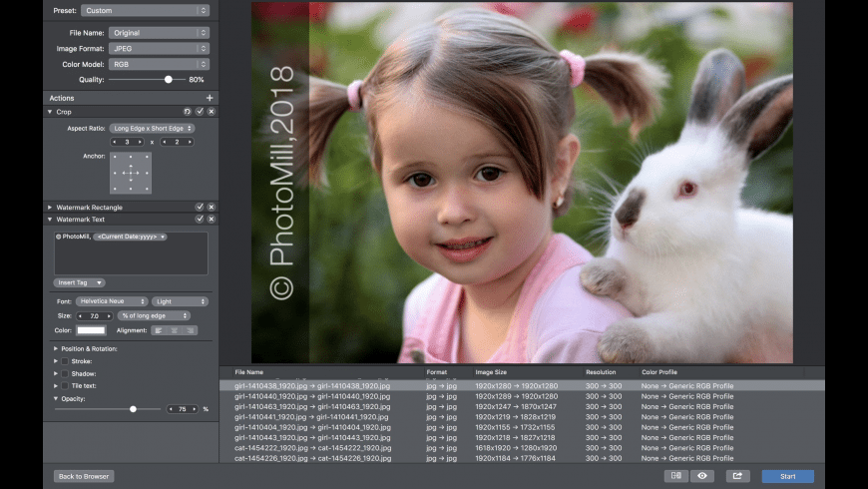Toggle Watermark Rectangle action checkmark
This screenshot has height=489, width=868.
click(200, 207)
